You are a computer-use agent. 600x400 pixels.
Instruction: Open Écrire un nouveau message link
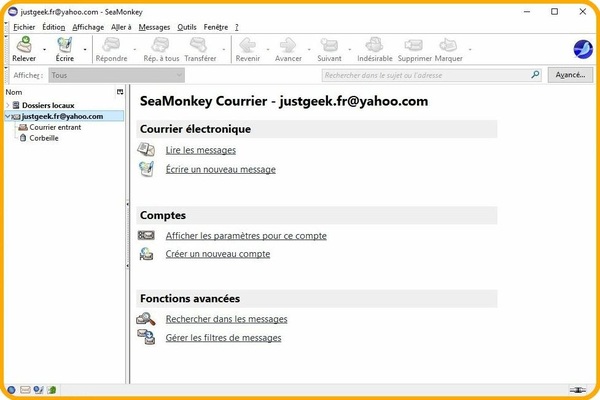pos(220,169)
